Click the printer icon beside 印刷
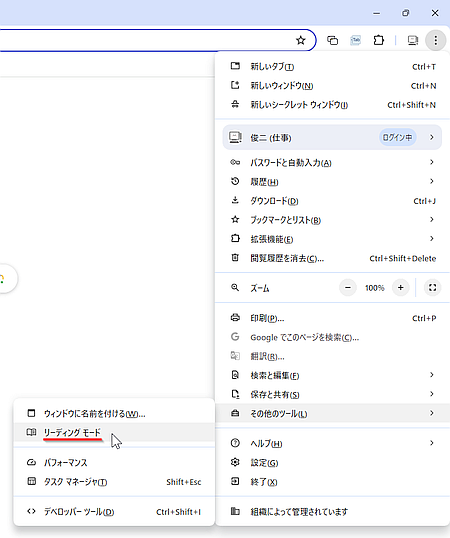The width and height of the screenshot is (450, 538). click(x=235, y=318)
